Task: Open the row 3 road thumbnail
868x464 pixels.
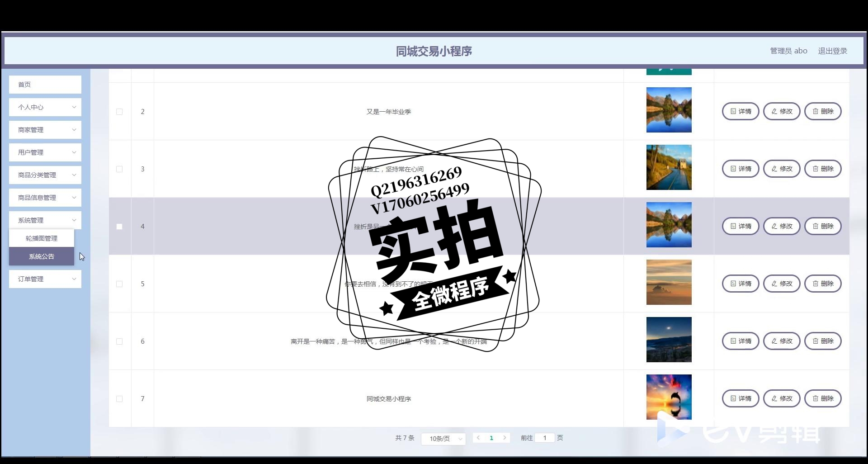Action: [669, 167]
